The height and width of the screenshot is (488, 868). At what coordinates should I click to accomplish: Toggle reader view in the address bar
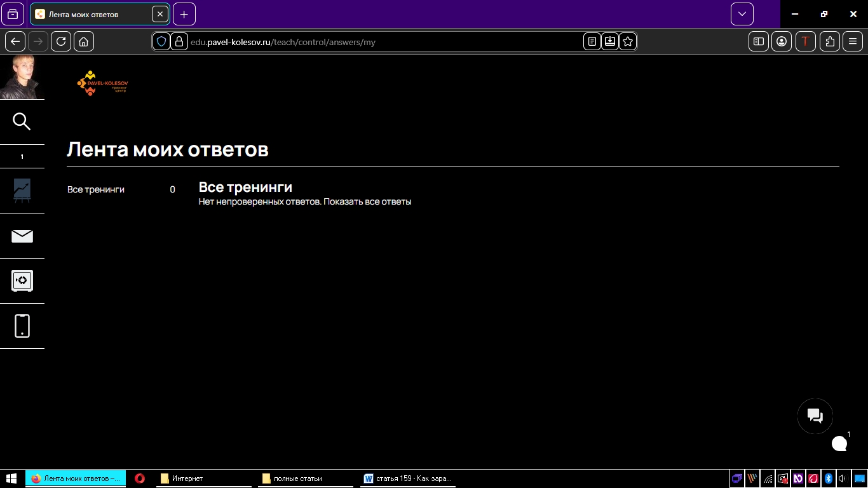(x=592, y=41)
